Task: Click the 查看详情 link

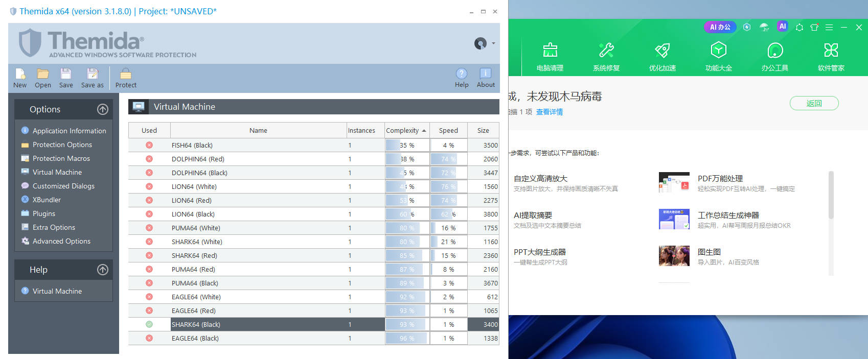Action: [x=550, y=112]
